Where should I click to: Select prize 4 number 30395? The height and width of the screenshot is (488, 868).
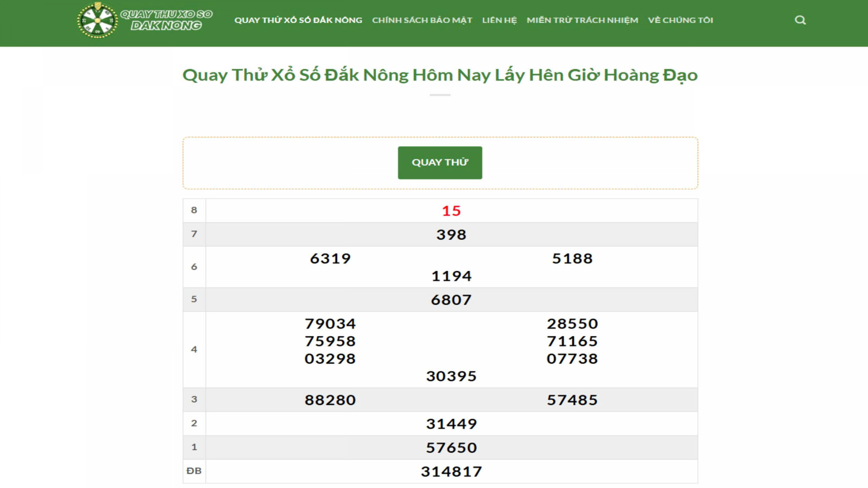pyautogui.click(x=451, y=376)
